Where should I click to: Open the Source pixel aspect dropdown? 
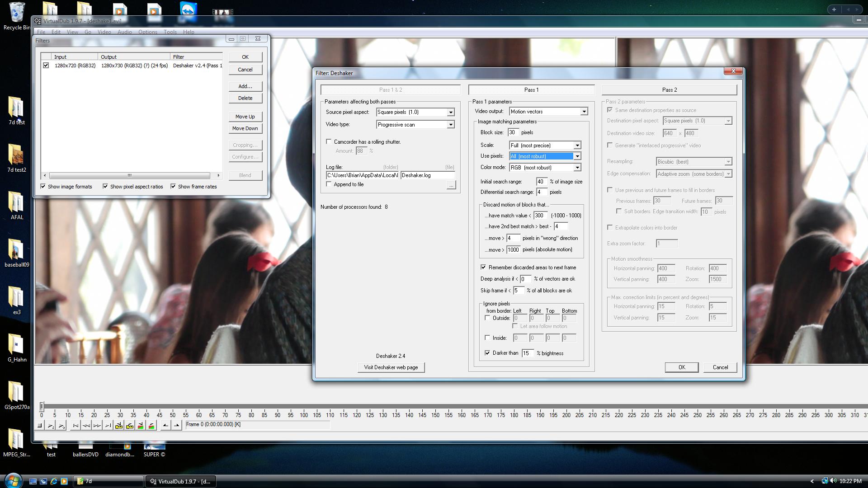(450, 112)
